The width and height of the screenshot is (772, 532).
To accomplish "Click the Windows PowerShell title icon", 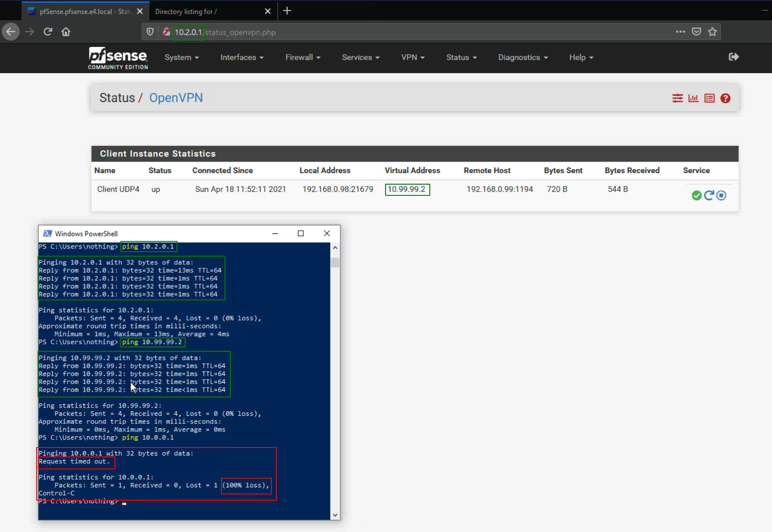I will [x=47, y=233].
